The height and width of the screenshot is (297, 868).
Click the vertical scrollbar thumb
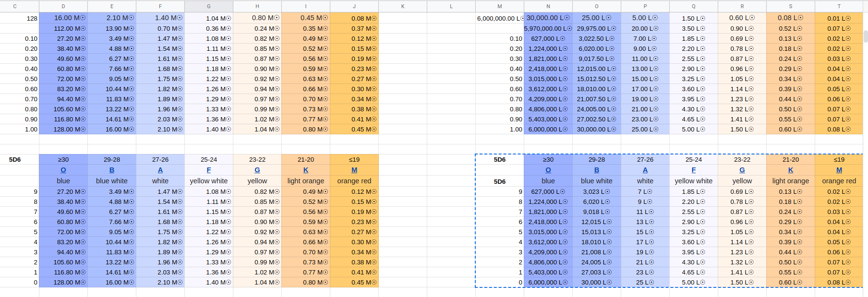(x=866, y=36)
